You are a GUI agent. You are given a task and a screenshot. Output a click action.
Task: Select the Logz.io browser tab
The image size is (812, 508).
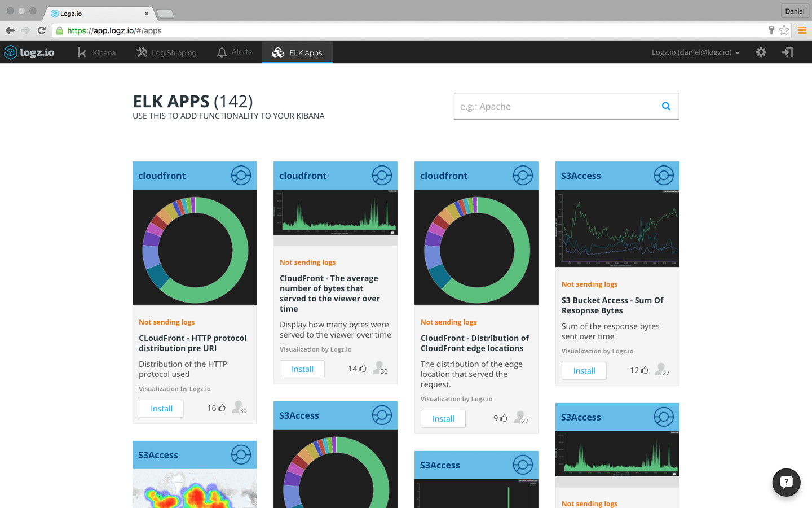click(96, 13)
